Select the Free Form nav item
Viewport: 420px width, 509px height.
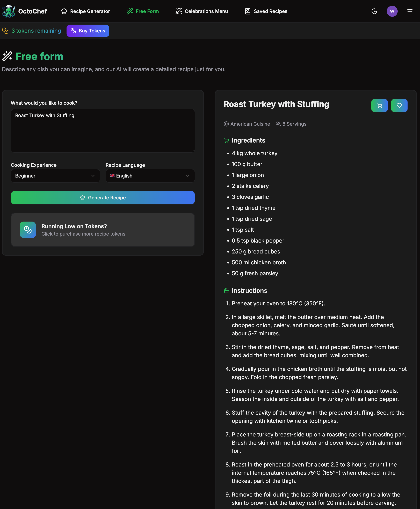coord(143,11)
